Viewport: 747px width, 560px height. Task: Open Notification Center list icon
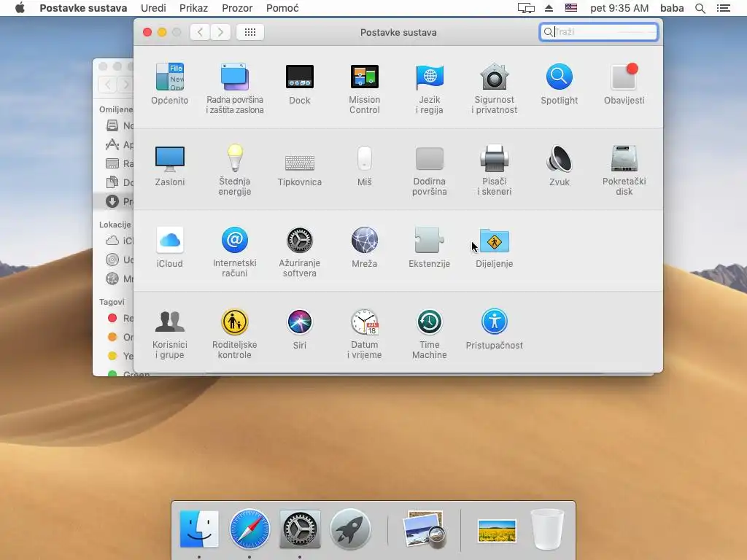click(723, 8)
